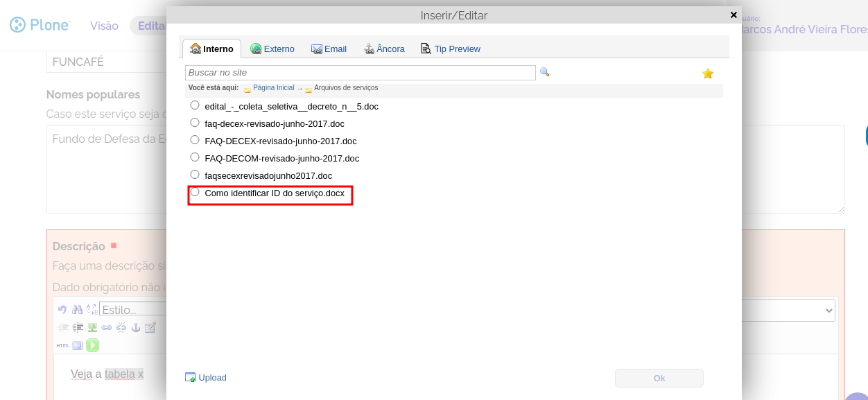This screenshot has height=400, width=868.
Task: Select the faq-decex-revisado-junho-2017.doc radio button
Action: tap(195, 123)
